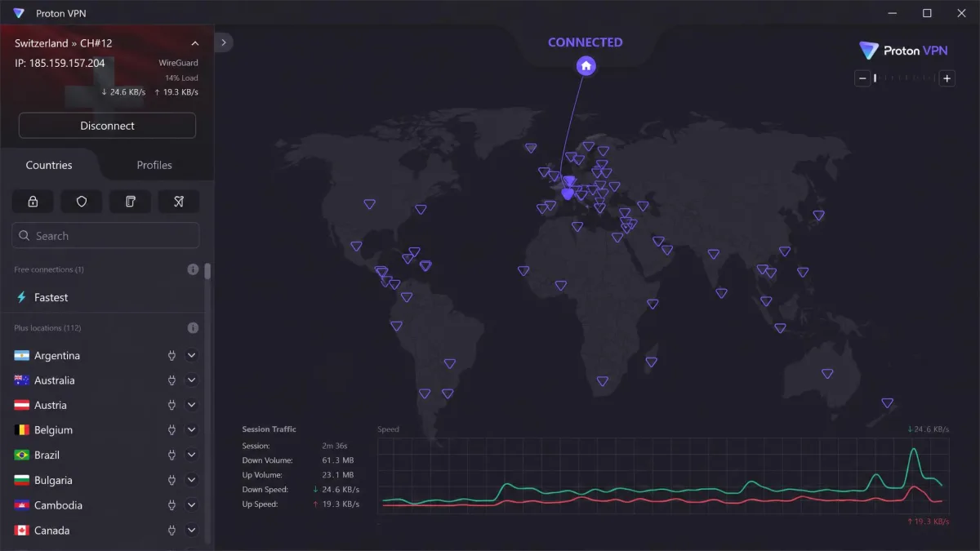This screenshot has width=980, height=551.
Task: Connect via the plug icon for Cambodia
Action: click(172, 505)
